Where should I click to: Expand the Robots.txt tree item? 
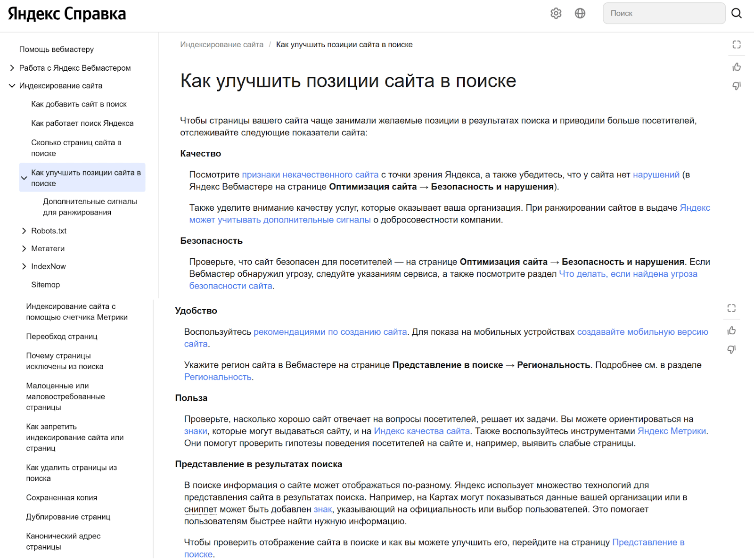click(24, 231)
